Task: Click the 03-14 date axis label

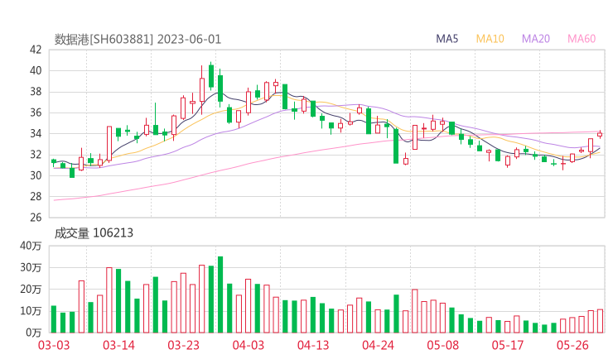Action: pyautogui.click(x=118, y=346)
